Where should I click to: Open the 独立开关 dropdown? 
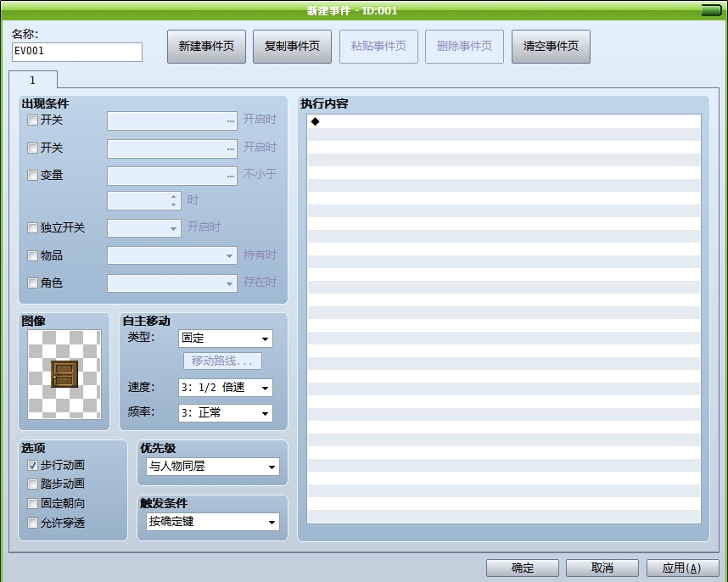(144, 228)
